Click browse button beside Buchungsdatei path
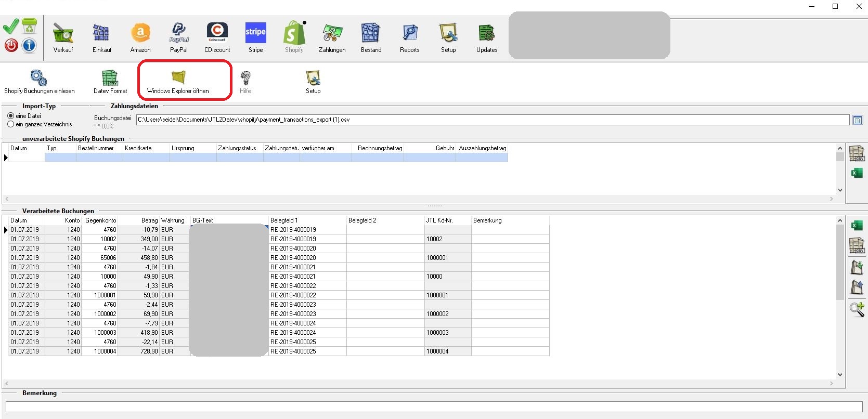The width and height of the screenshot is (868, 419). 858,120
